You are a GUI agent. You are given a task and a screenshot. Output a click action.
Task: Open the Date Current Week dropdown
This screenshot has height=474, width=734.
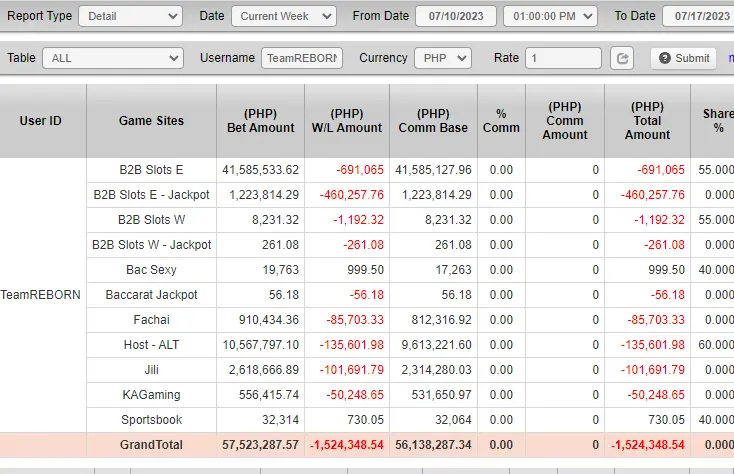click(x=284, y=16)
